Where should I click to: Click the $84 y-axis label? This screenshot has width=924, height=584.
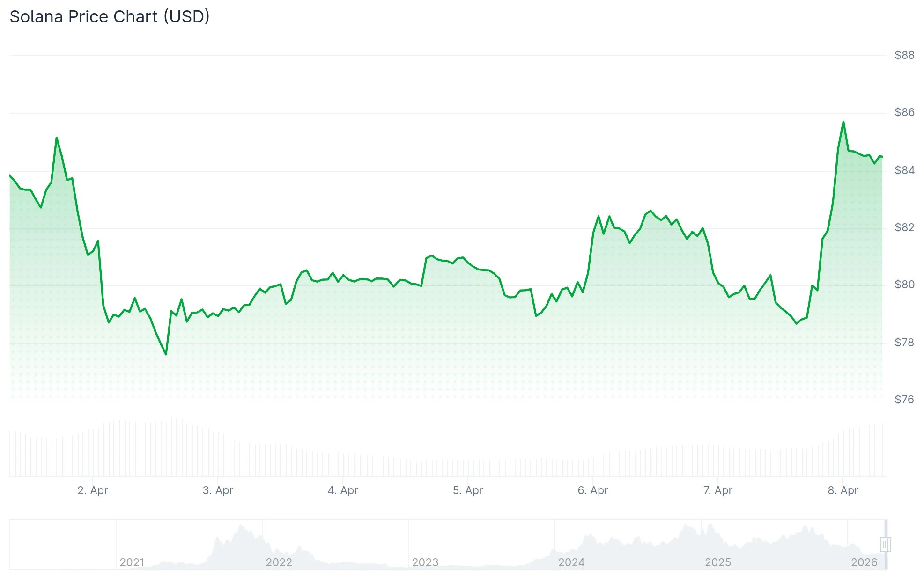click(904, 170)
